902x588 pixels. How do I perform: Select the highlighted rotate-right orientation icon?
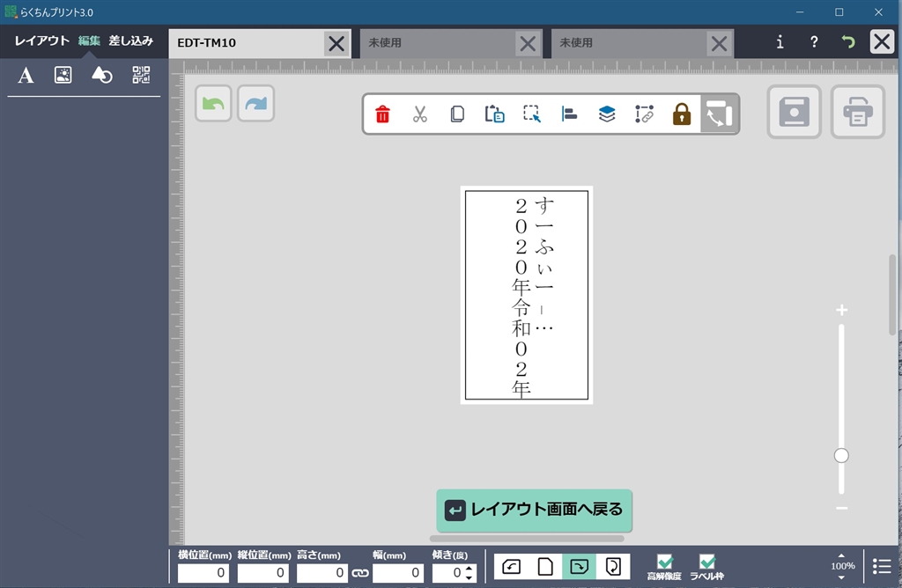coord(580,567)
